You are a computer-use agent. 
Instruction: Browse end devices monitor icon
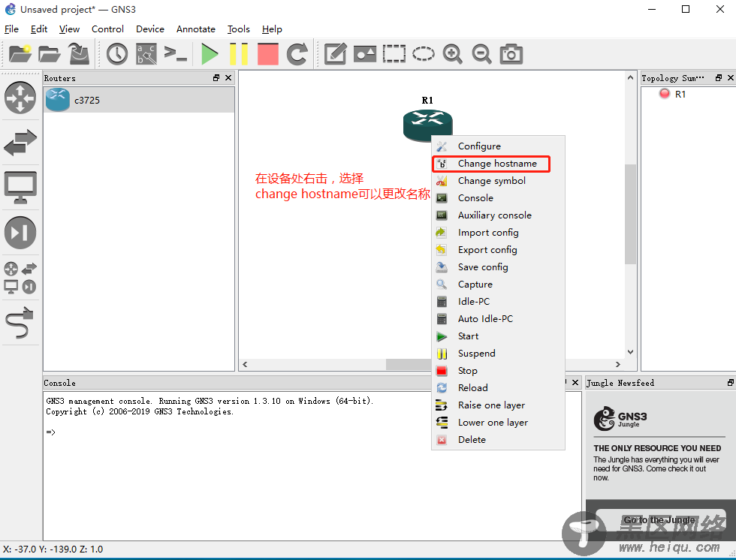[x=20, y=187]
